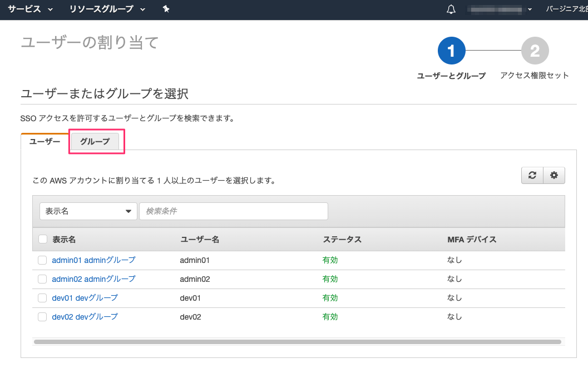Click username cell admin02
The width and height of the screenshot is (588, 373).
[195, 279]
